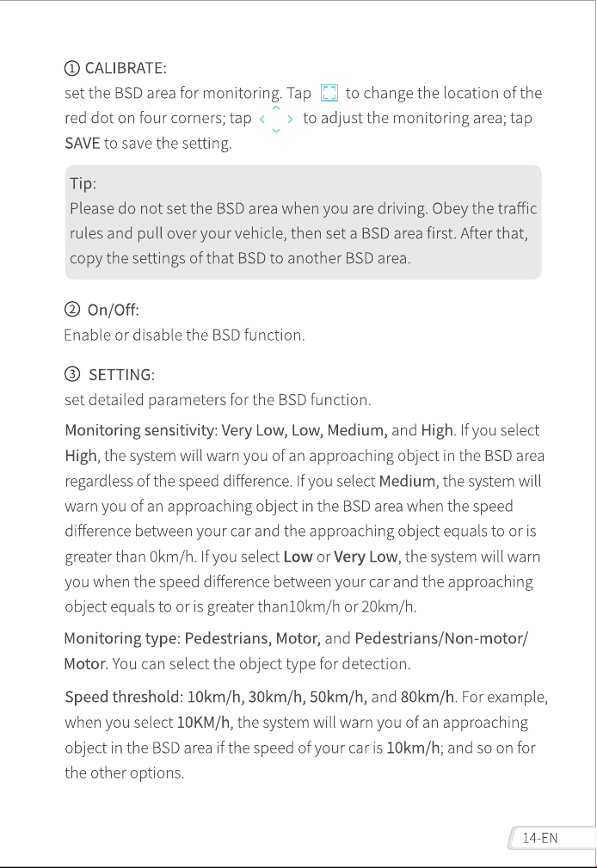The image size is (597, 868).
Task: Click the Speed threshold label
Action: click(124, 697)
